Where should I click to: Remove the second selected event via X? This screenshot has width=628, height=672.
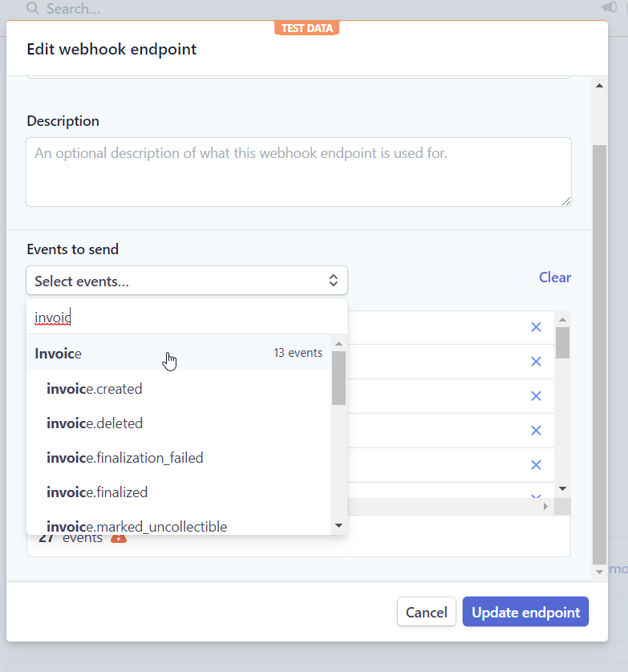[x=536, y=362]
